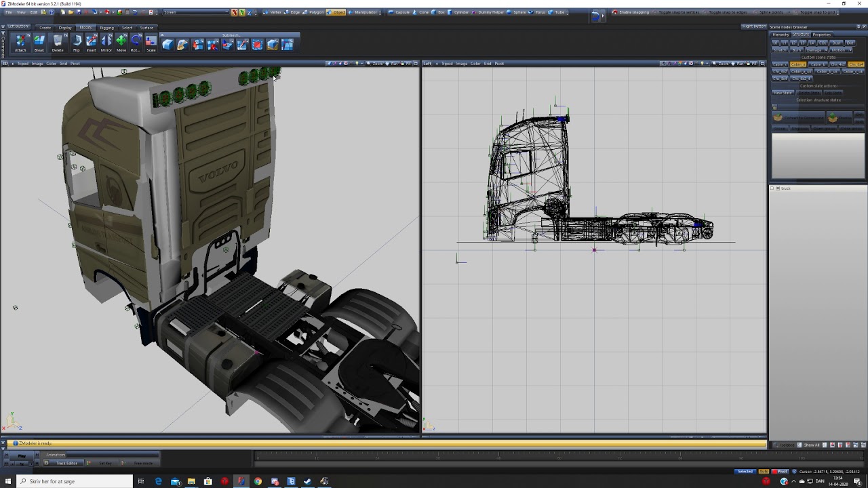Open the Left viewport type dropdown
This screenshot has width=868, height=488.
428,64
